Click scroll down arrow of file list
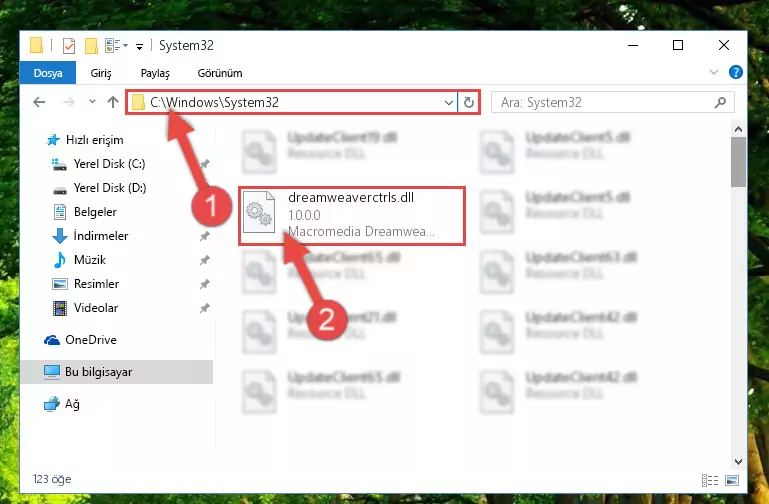The image size is (769, 504). 738,462
